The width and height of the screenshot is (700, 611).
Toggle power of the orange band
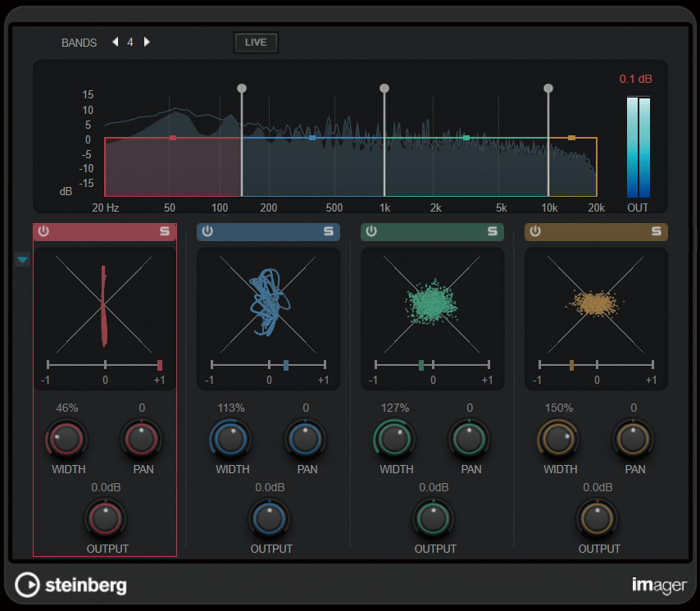(x=534, y=231)
